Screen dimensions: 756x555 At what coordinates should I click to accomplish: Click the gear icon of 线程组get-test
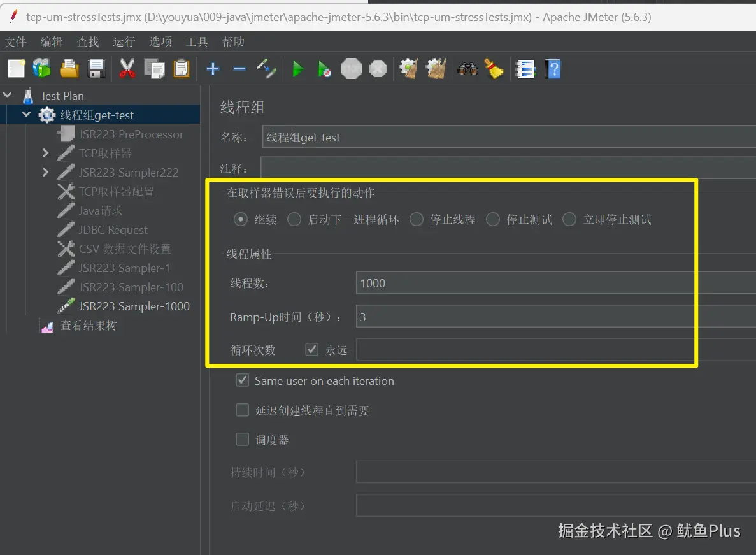pos(46,115)
